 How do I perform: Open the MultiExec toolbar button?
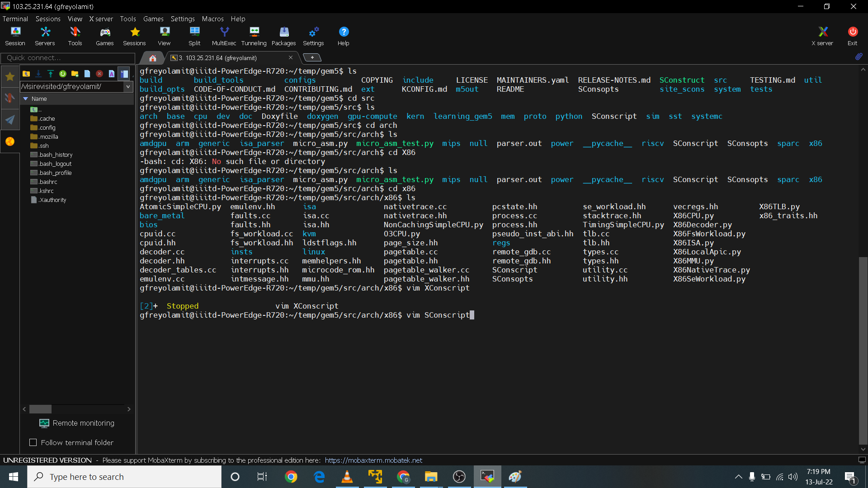[x=224, y=36]
